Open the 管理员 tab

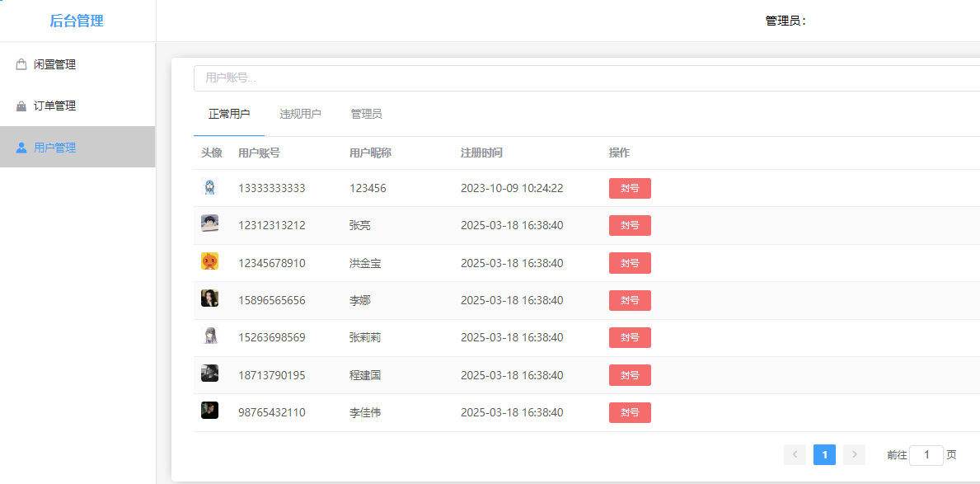pyautogui.click(x=366, y=114)
